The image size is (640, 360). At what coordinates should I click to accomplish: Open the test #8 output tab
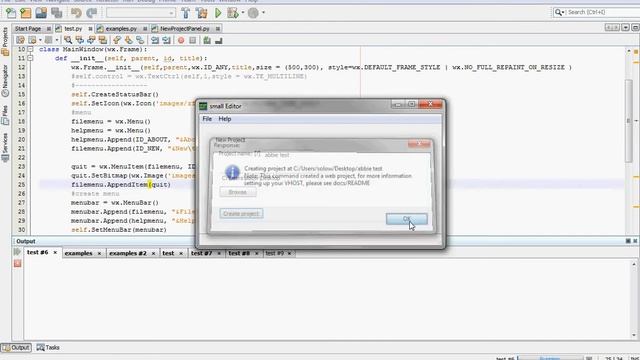click(x=239, y=253)
